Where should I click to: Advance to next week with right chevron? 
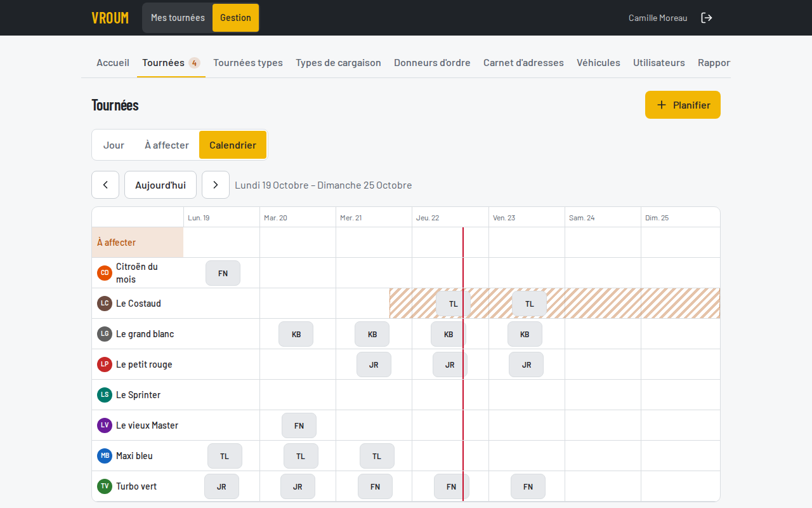click(216, 185)
